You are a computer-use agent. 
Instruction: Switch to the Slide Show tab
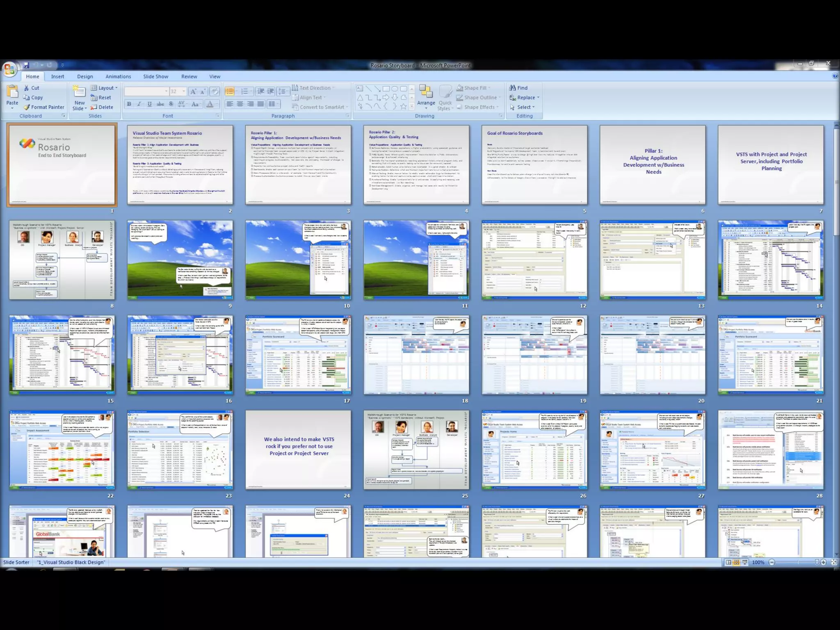pos(155,76)
